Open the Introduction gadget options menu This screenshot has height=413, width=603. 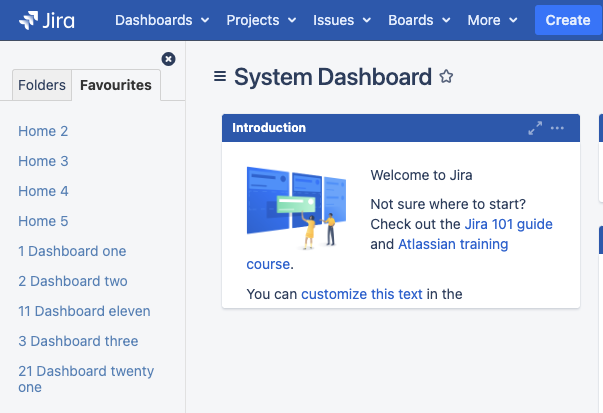point(557,128)
